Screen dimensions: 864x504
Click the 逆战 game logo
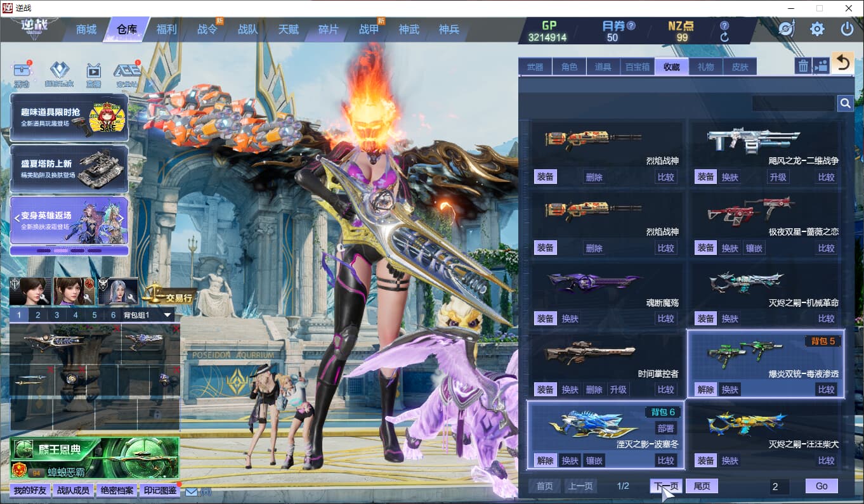(33, 29)
